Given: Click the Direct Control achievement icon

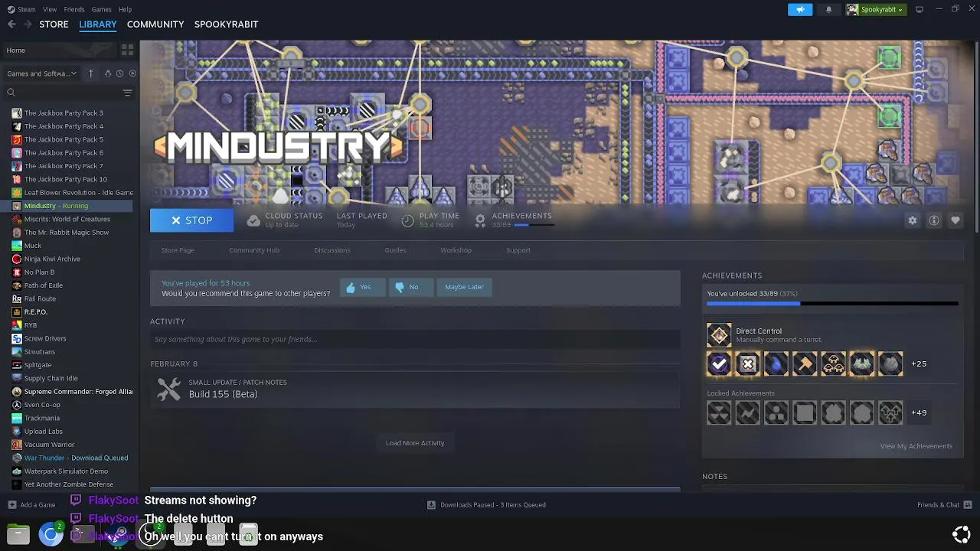Looking at the screenshot, I should point(719,335).
